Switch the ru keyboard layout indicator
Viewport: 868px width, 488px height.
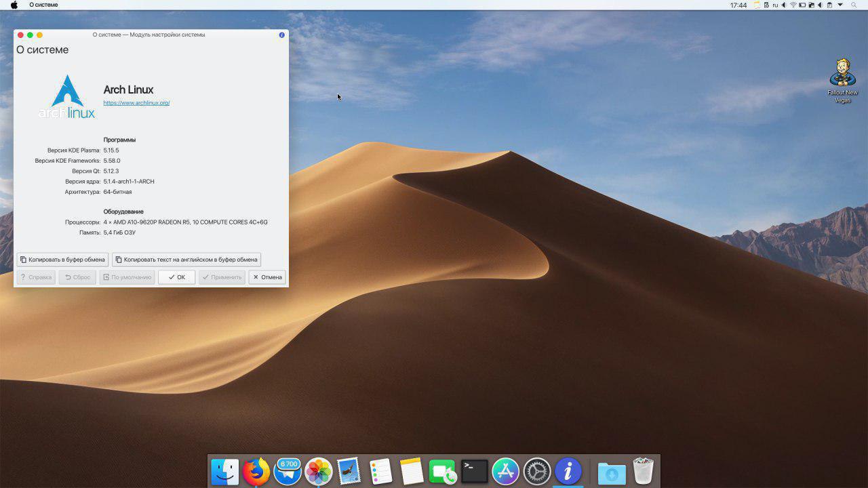pos(775,5)
